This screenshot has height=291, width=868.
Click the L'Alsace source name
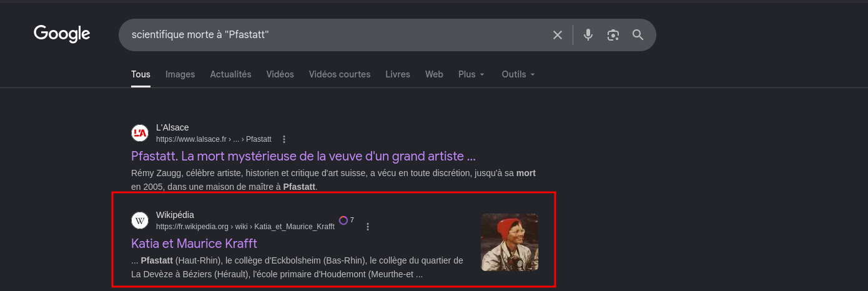[172, 127]
